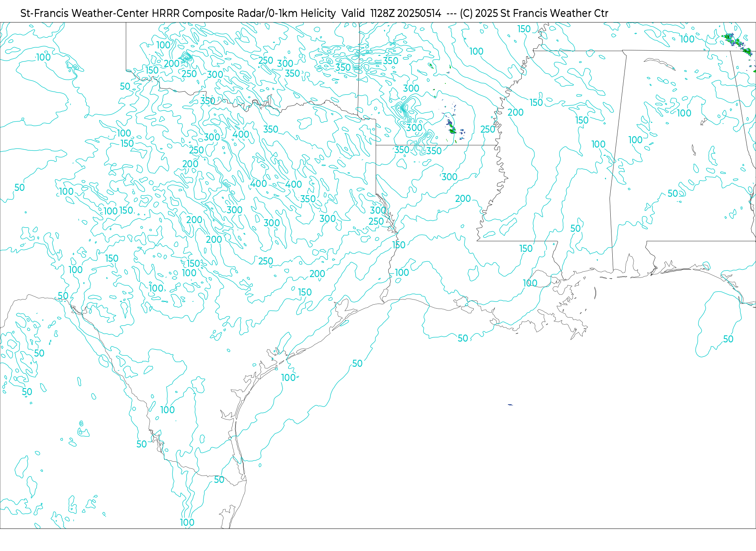This screenshot has width=756, height=551.
Task: Click "HRRR Composite Radar/0-1km Helicity" in the title
Action: 244,13
